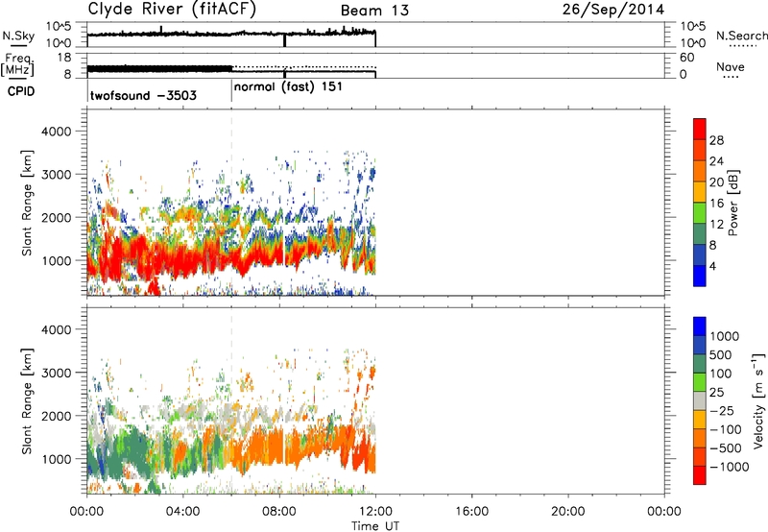Click the dotted line sample under N.Search

click(x=743, y=45)
